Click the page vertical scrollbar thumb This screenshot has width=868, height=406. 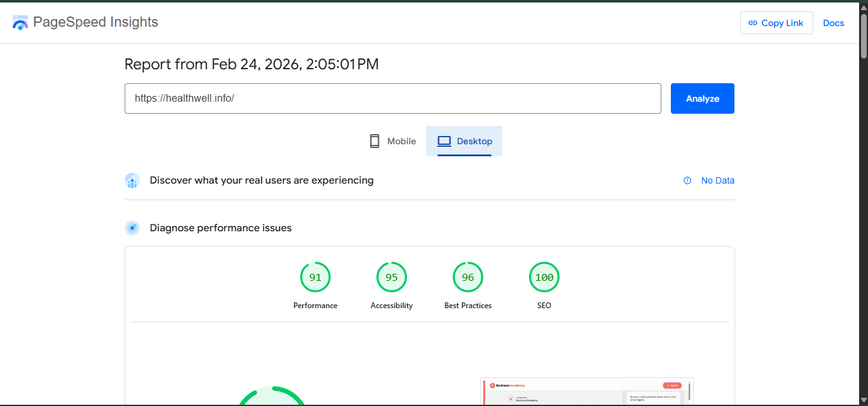point(864,35)
